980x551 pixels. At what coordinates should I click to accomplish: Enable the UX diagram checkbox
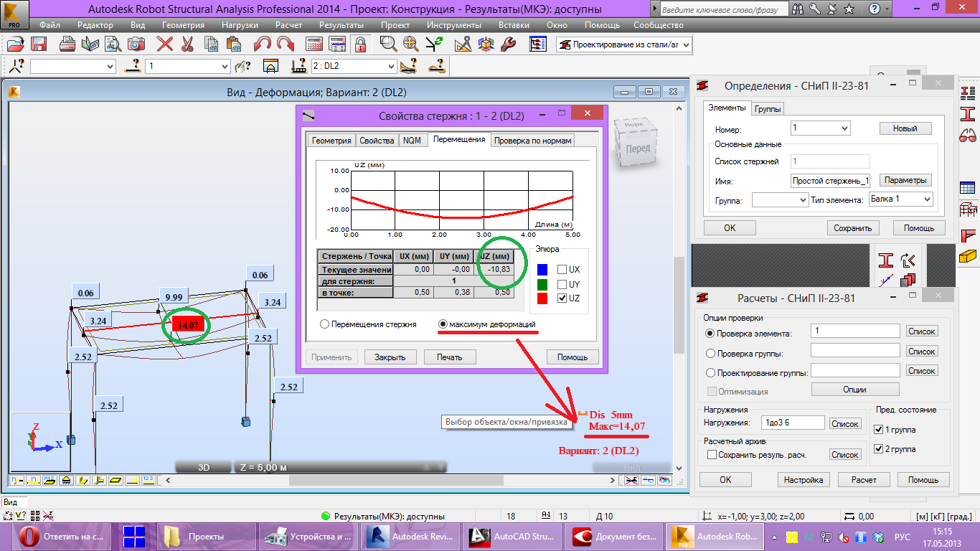[x=562, y=270]
